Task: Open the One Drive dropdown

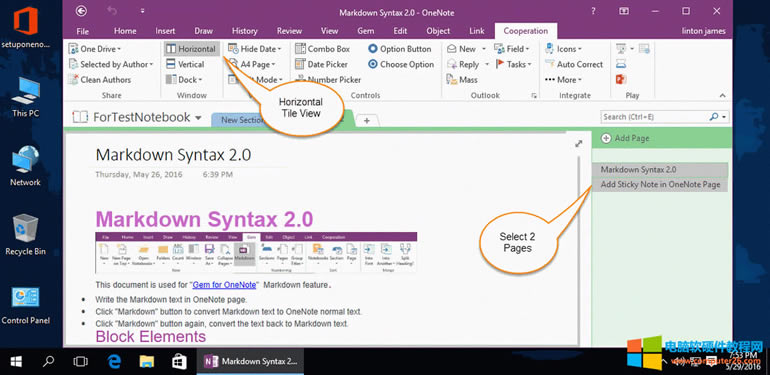Action: (95, 49)
